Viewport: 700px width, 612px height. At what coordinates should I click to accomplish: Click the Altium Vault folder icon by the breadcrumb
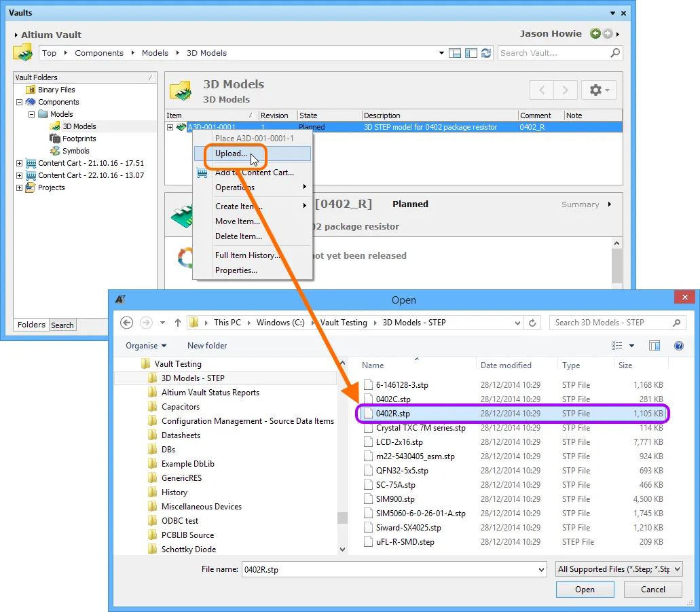pos(23,52)
